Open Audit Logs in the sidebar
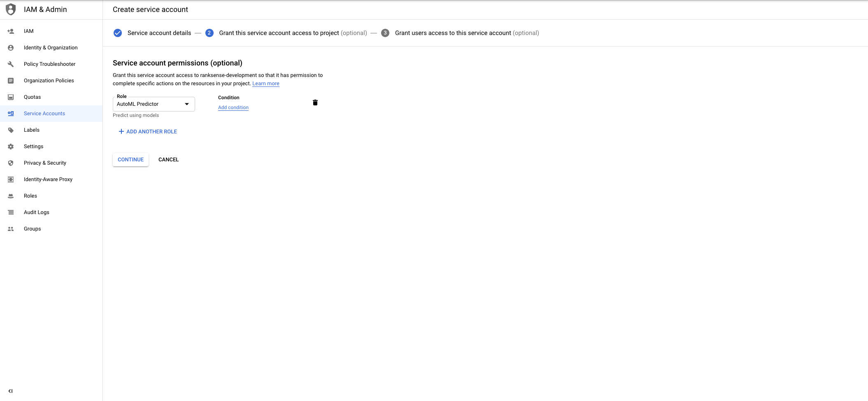The width and height of the screenshot is (868, 401). 37,212
